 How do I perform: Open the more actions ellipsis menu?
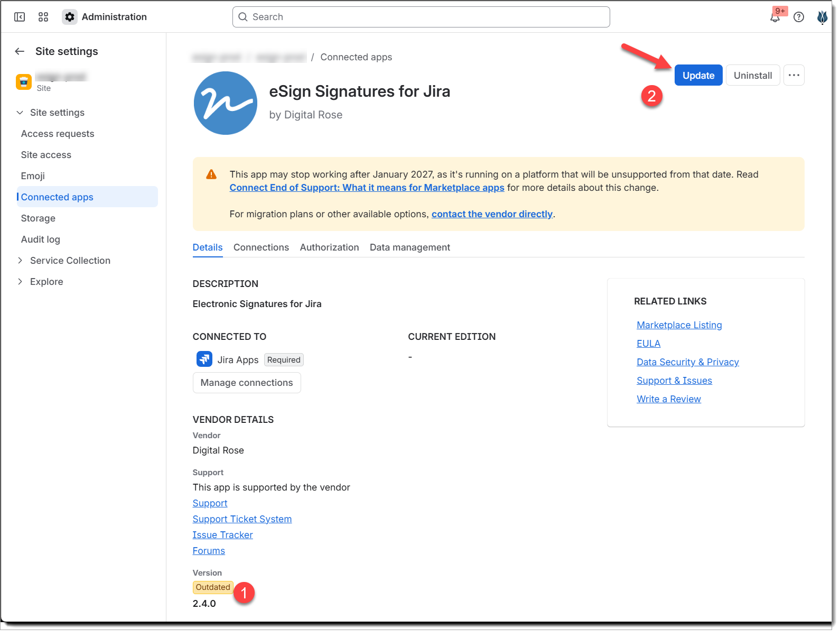click(794, 76)
